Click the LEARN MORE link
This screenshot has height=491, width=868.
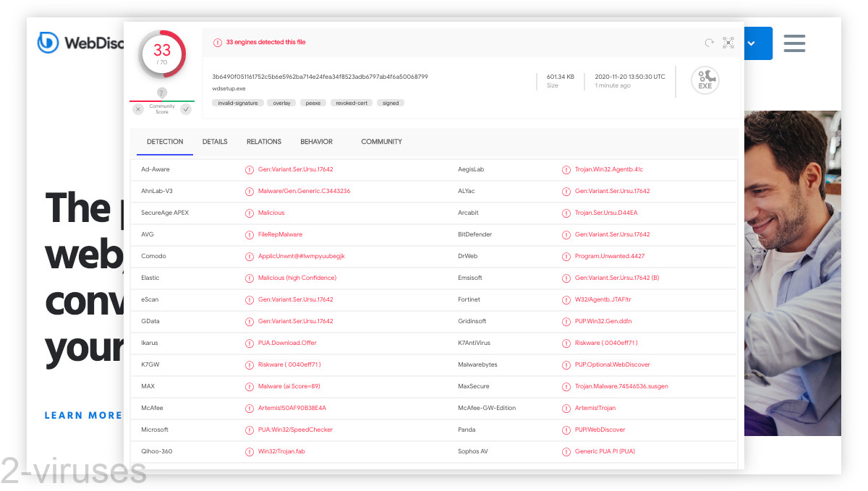82,415
